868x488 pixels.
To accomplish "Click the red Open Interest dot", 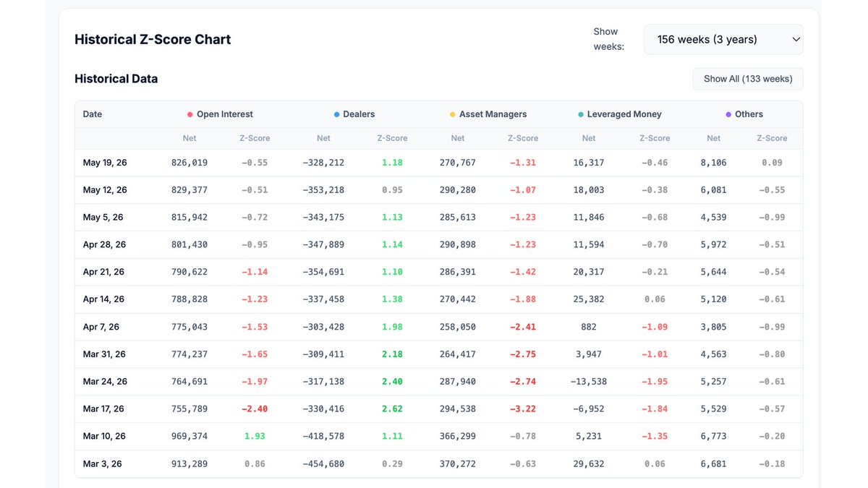I will pos(190,114).
